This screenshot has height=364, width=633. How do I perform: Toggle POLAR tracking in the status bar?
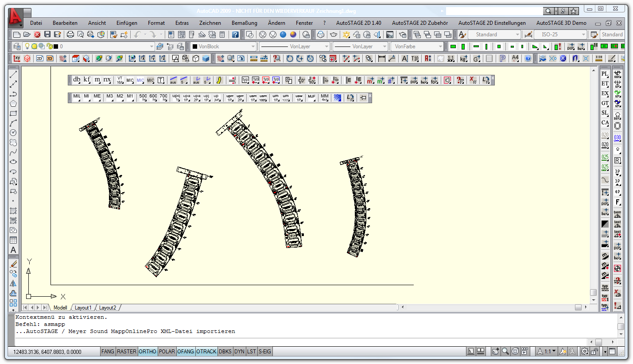[167, 352]
